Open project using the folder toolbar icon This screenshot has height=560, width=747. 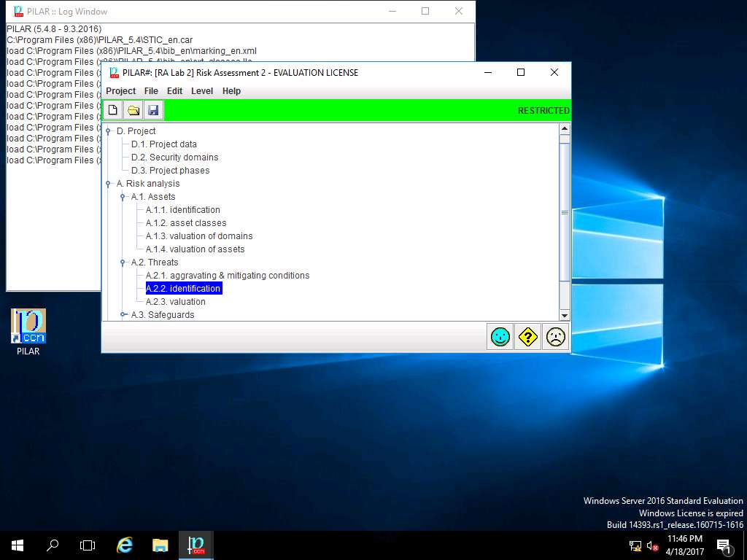(133, 111)
